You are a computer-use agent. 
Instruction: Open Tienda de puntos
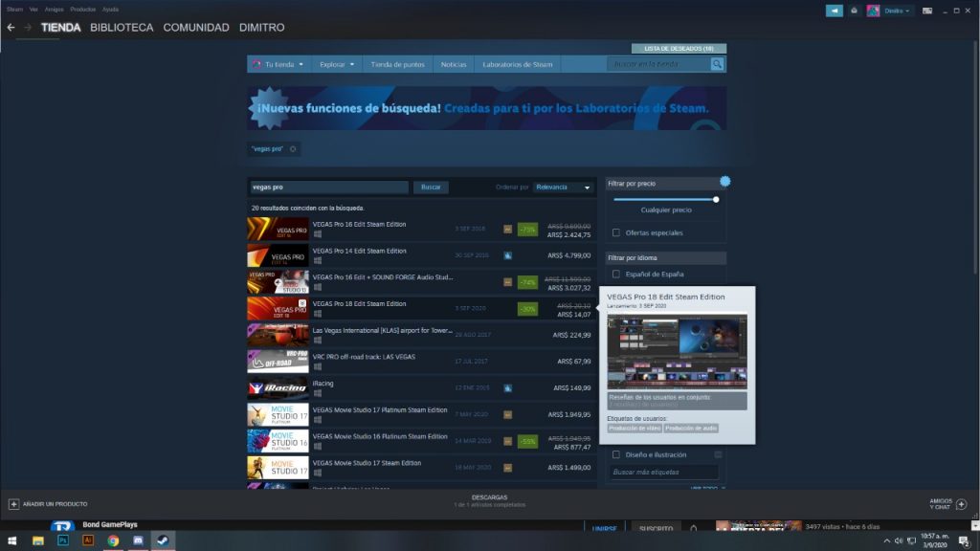397,64
